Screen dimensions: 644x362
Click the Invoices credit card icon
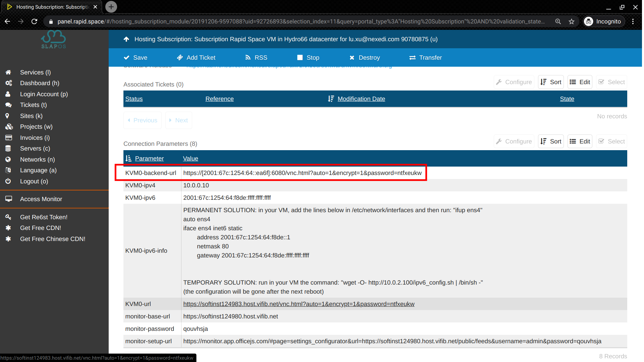(x=9, y=138)
